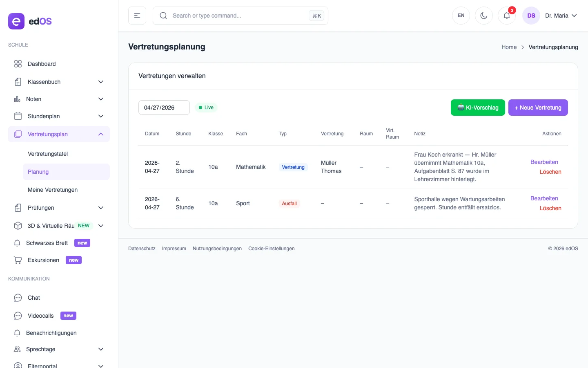Screen dimensions: 588x368
Task: Switch to the Vertretungstafel page
Action: click(48, 154)
